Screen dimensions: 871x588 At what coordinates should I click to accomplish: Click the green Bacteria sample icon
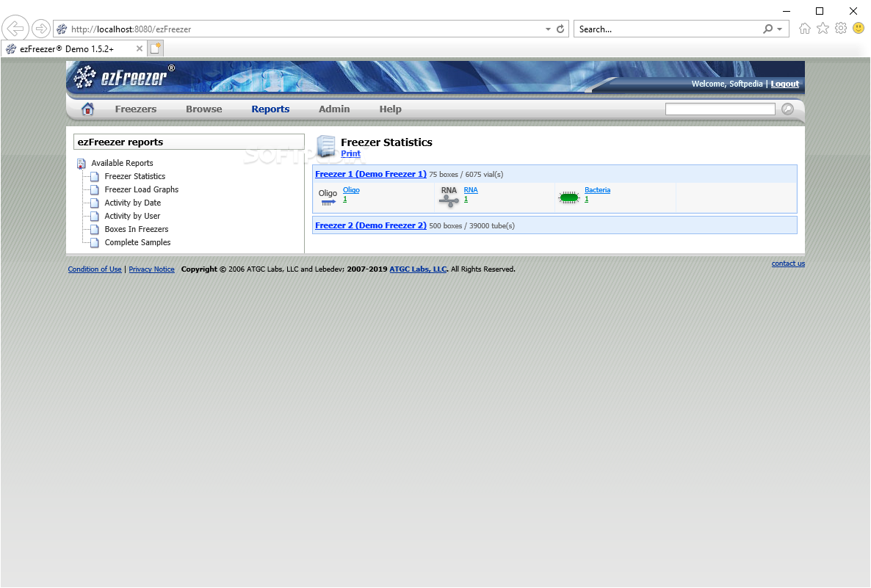569,197
